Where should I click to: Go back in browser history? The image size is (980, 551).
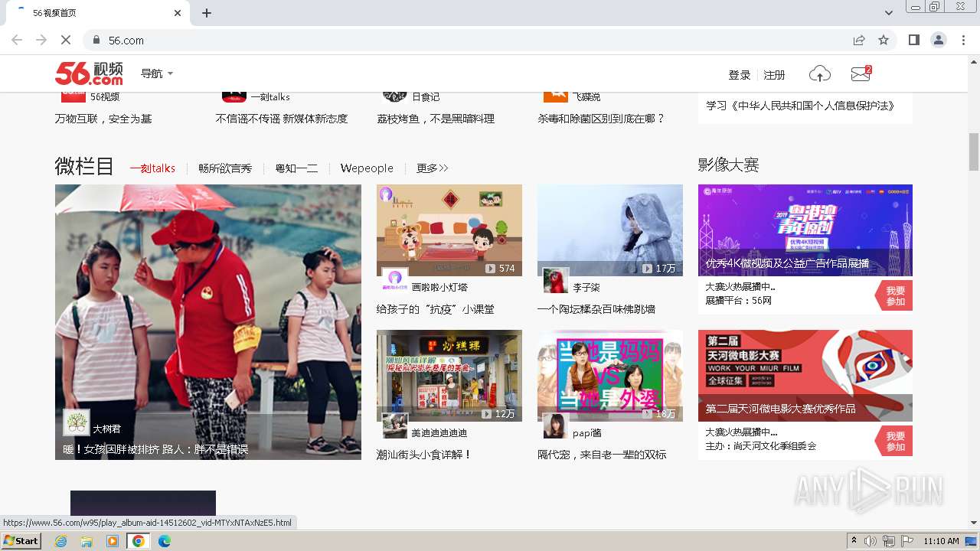(x=17, y=40)
